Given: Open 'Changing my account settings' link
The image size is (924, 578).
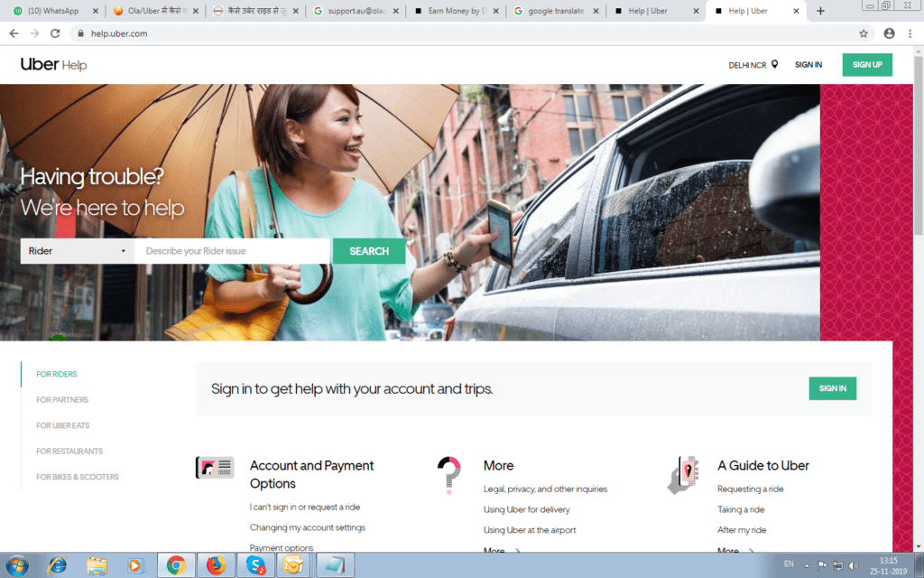Looking at the screenshot, I should point(307,527).
